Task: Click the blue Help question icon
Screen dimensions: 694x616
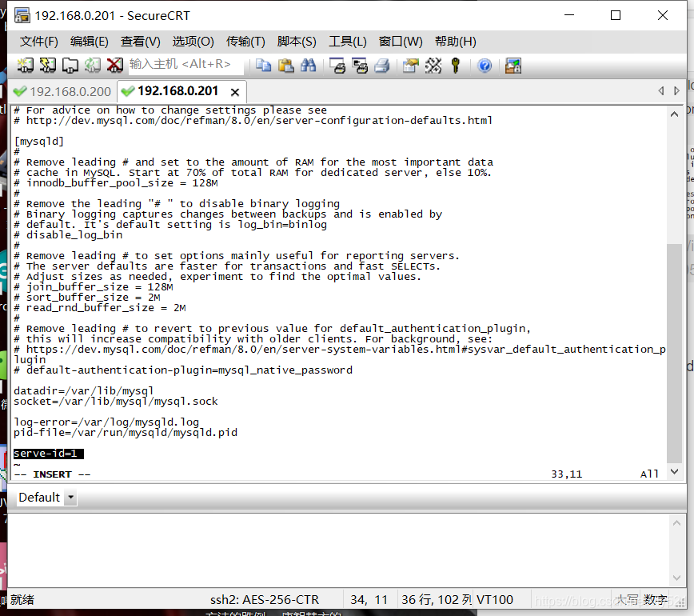Action: pos(485,66)
